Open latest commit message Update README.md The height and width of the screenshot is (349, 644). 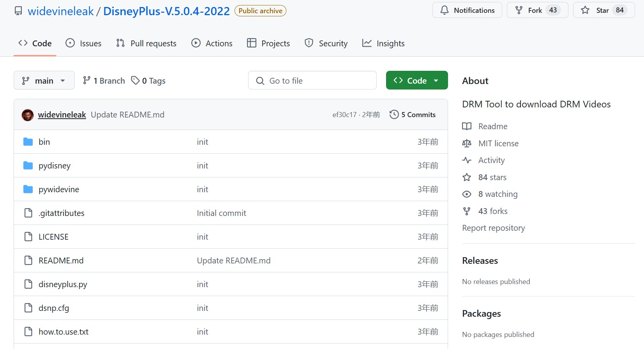coord(127,114)
